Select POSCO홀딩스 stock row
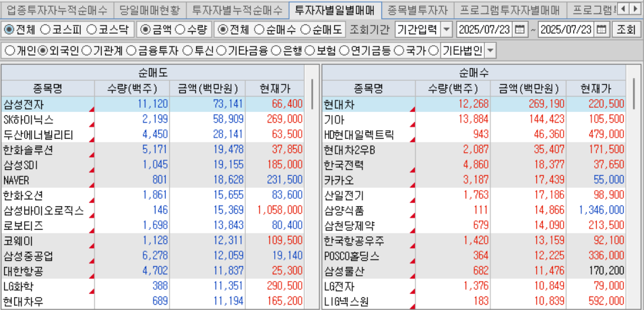This screenshot has height=310, width=644. tap(474, 257)
